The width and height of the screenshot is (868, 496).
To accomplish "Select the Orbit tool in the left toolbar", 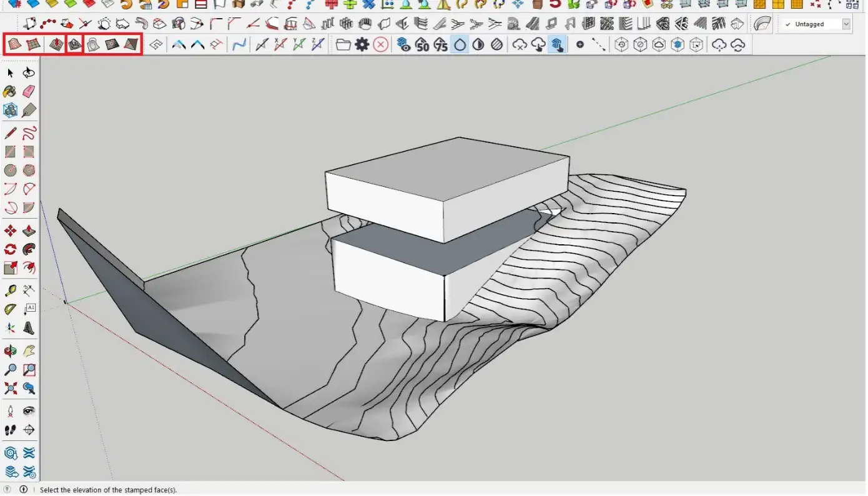I will tap(9, 350).
